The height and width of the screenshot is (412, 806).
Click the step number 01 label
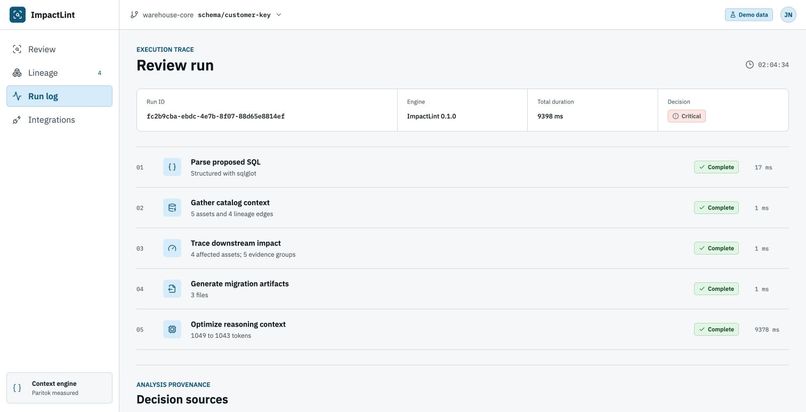point(140,167)
